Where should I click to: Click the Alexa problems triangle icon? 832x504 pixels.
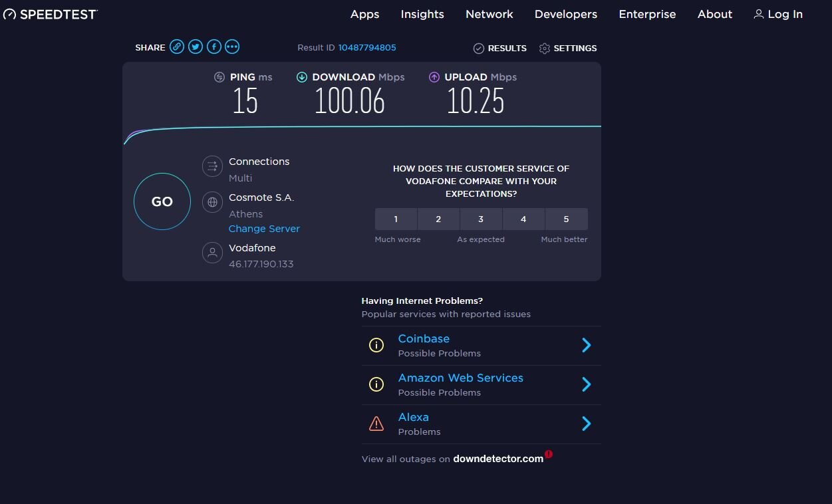pos(376,424)
